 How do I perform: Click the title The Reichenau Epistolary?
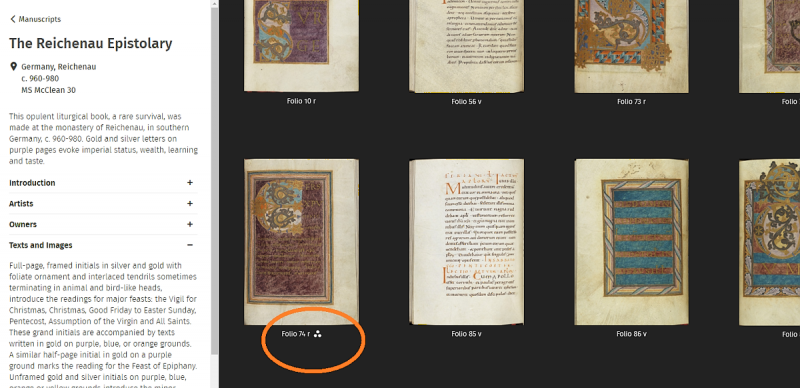[90, 44]
